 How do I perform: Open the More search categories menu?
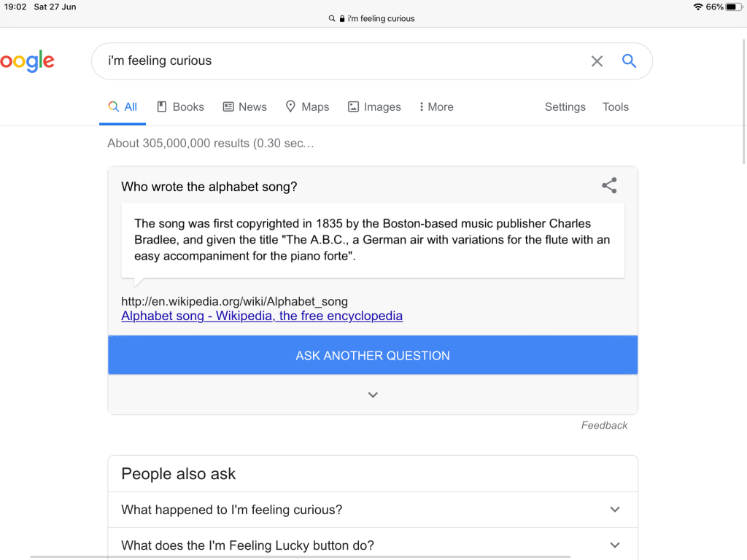436,106
